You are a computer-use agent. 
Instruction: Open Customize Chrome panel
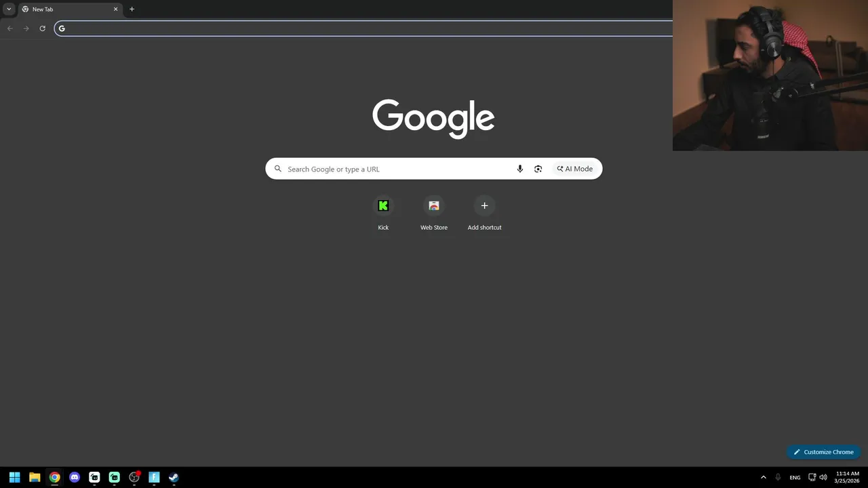pyautogui.click(x=823, y=452)
